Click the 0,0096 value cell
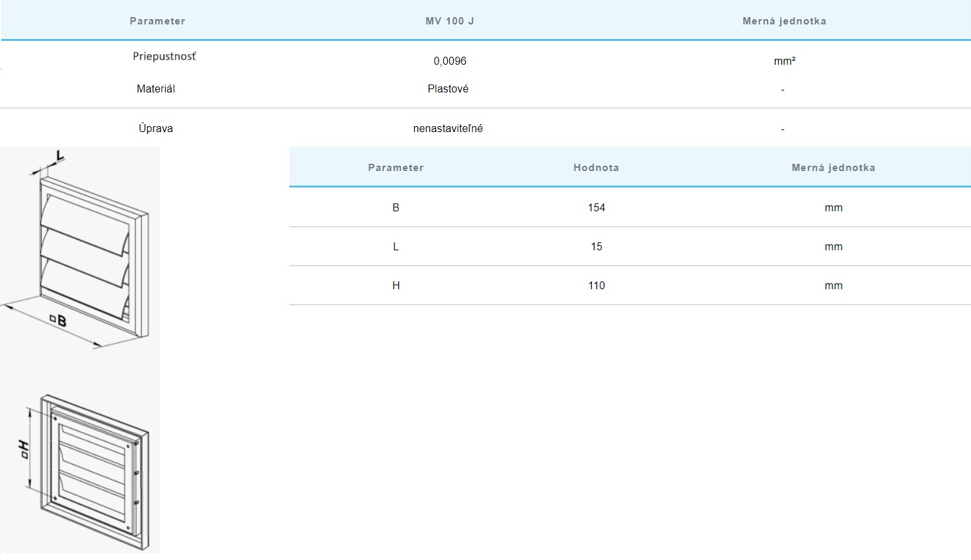Screen dimensions: 971x560 (x=450, y=61)
